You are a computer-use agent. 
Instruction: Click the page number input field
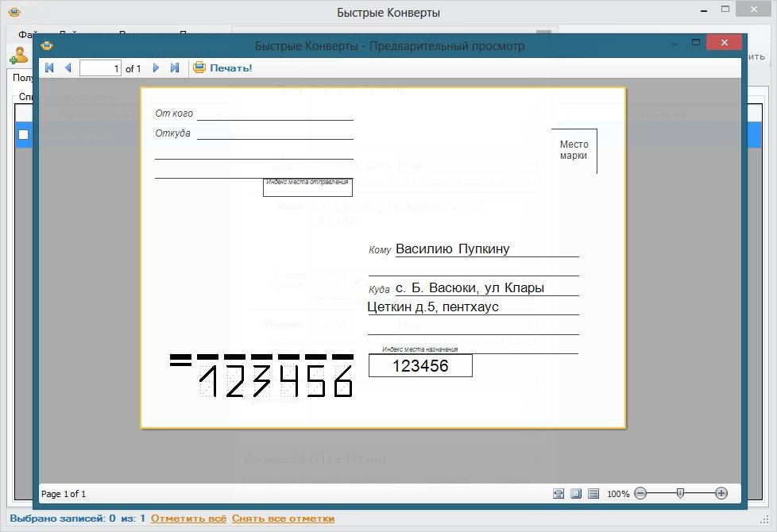100,68
